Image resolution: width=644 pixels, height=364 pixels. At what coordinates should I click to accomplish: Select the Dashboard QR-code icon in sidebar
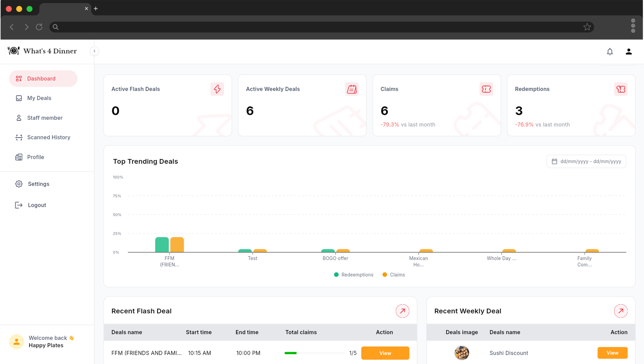[19, 78]
